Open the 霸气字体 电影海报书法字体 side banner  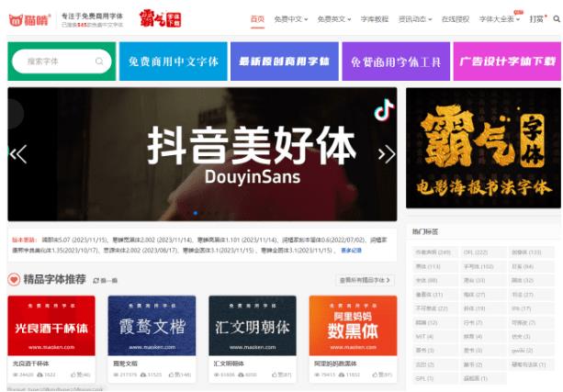click(483, 148)
